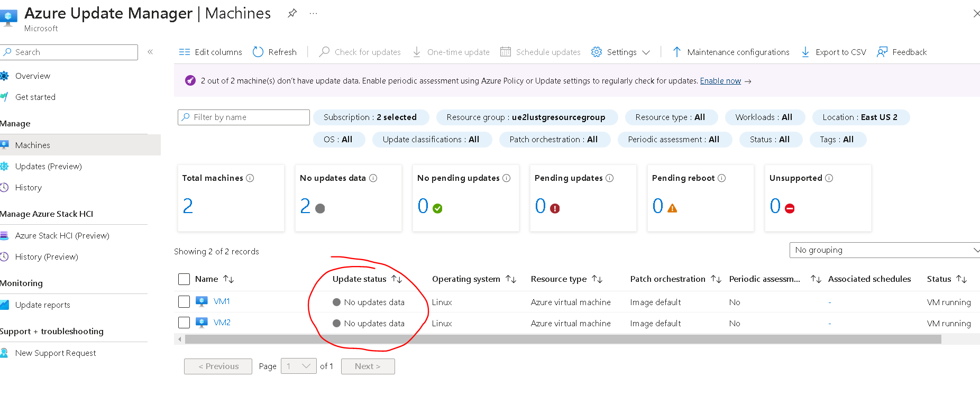Check the VM2 row checkbox
Screen dimensions: 980x395
pyautogui.click(x=184, y=323)
